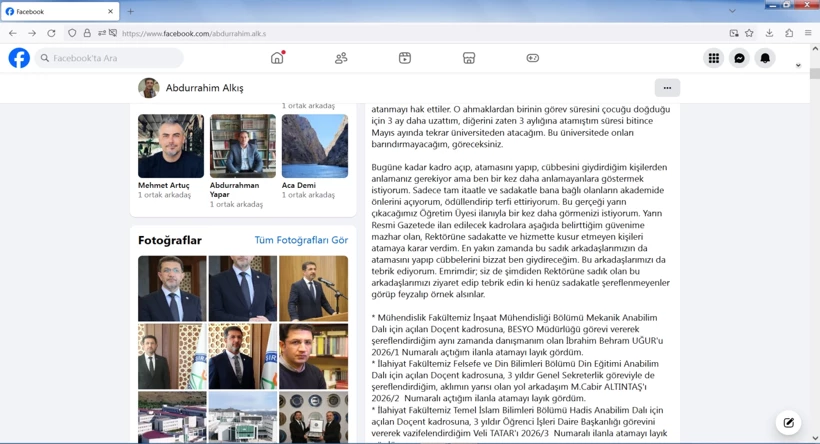
Task: Click the Abdurrahman Alkış profile name header
Action: coord(204,88)
